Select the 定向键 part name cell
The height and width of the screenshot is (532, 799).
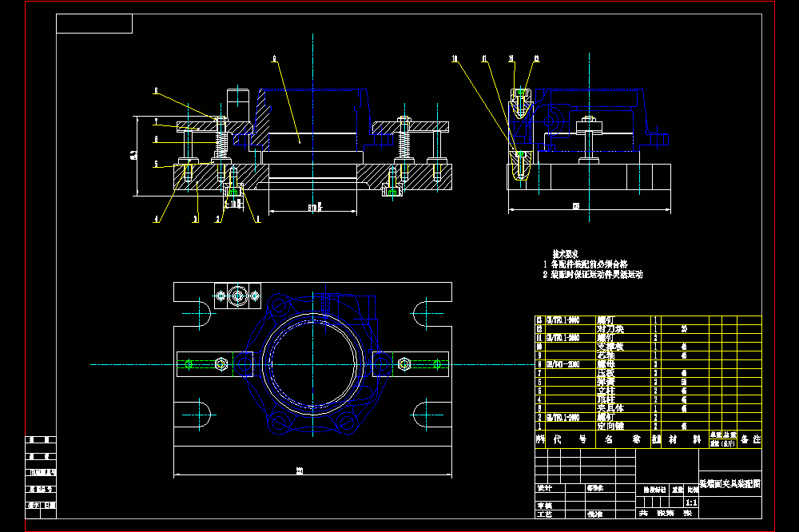click(610, 426)
